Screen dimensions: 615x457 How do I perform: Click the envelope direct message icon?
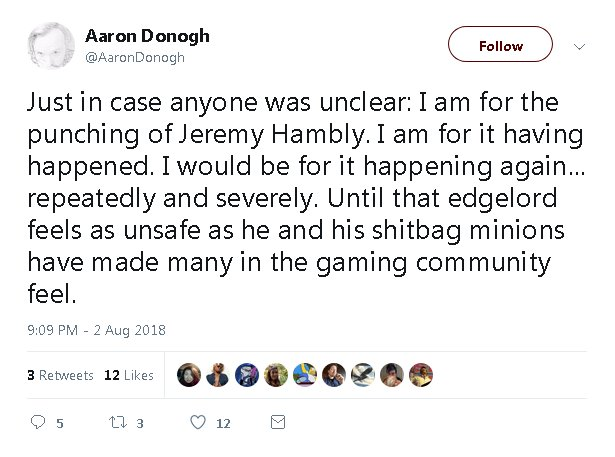278,422
